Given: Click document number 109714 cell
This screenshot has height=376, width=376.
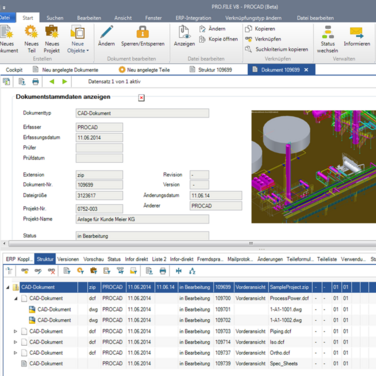Looking at the screenshot, I should coord(223,342).
